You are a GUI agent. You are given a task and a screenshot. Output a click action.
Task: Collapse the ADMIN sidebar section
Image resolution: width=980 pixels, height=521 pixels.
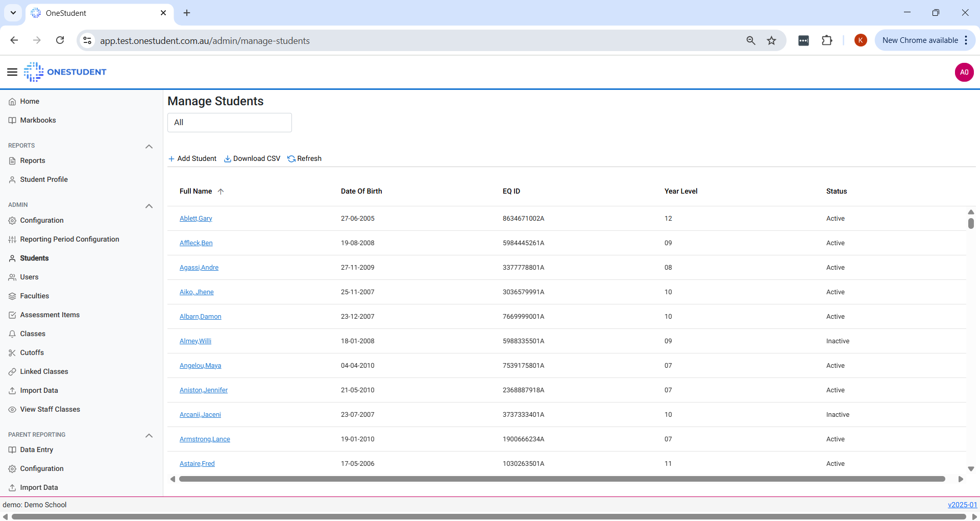tap(149, 206)
